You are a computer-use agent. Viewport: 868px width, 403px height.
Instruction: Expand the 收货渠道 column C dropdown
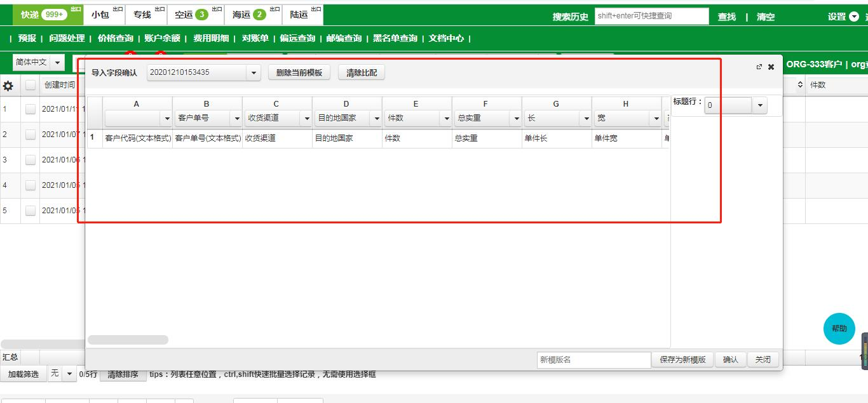(307, 119)
